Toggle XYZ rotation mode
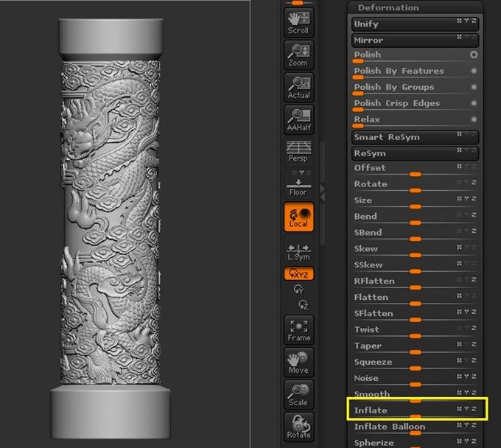501x448 pixels. tap(298, 273)
